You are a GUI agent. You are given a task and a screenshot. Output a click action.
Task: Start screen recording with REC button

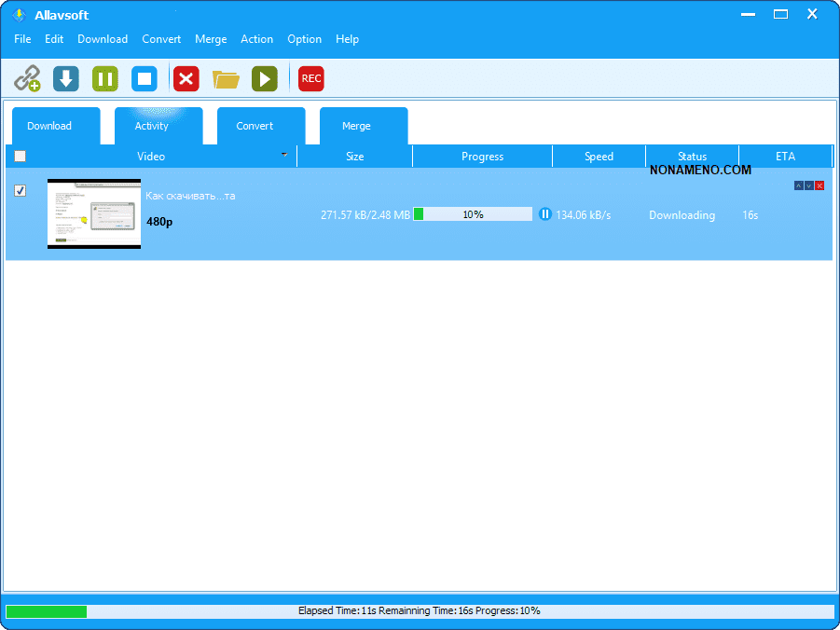click(311, 79)
